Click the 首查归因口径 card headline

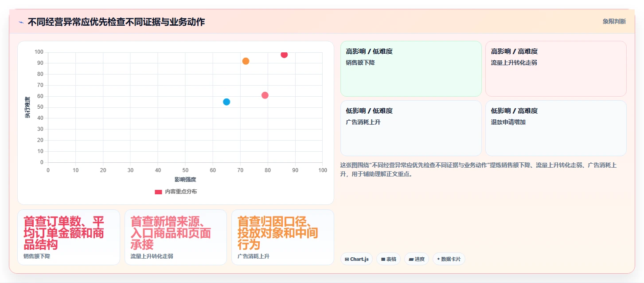[278, 233]
